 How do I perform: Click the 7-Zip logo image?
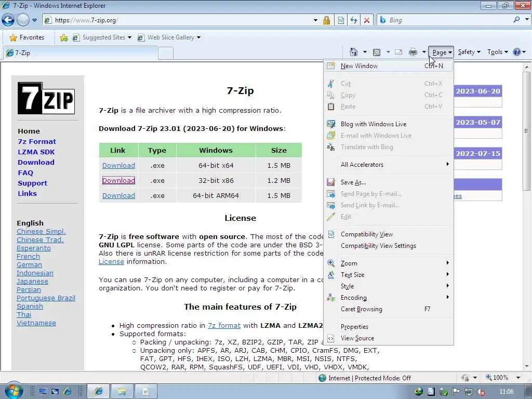tap(46, 98)
